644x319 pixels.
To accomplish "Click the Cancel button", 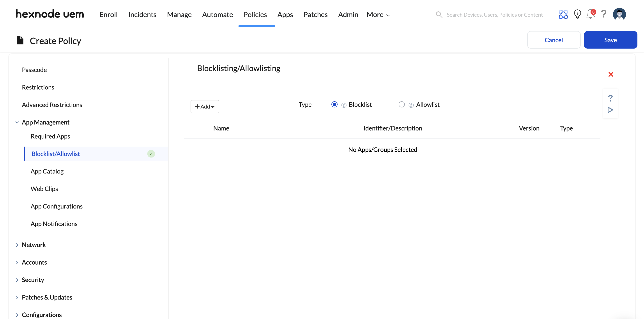I will coord(554,40).
